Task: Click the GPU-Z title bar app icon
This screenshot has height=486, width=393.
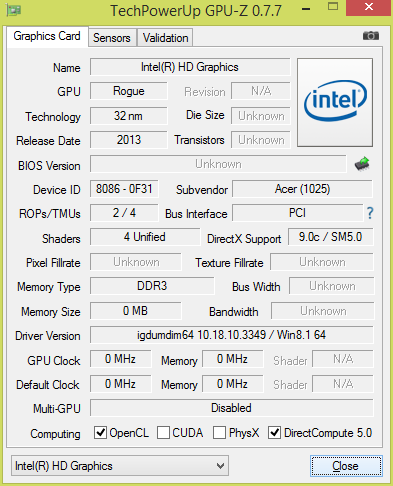Action: coord(14,10)
